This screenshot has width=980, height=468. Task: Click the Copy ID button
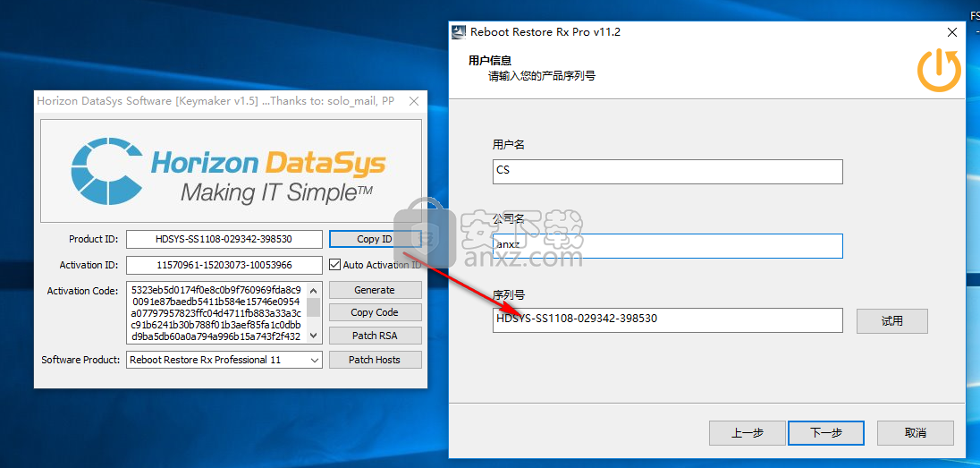coord(375,239)
